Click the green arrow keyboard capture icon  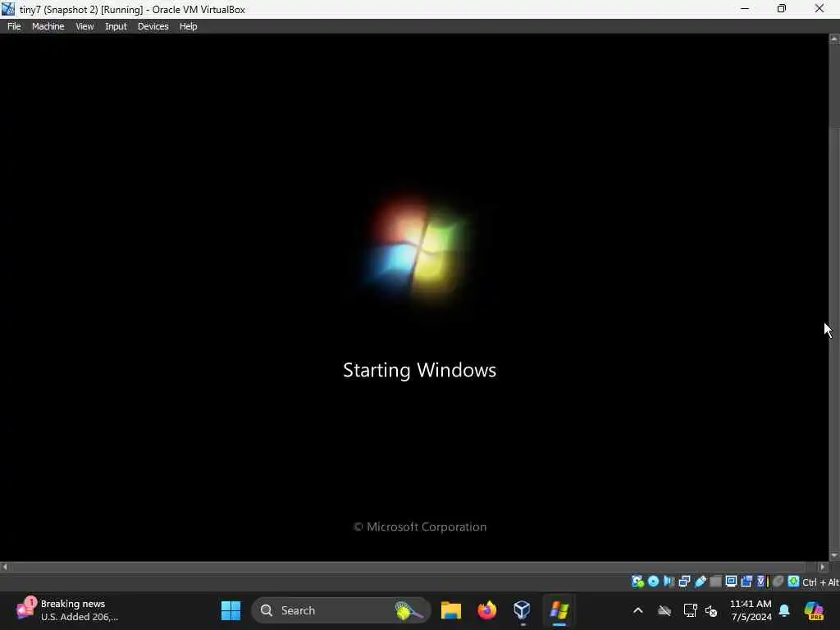click(794, 582)
